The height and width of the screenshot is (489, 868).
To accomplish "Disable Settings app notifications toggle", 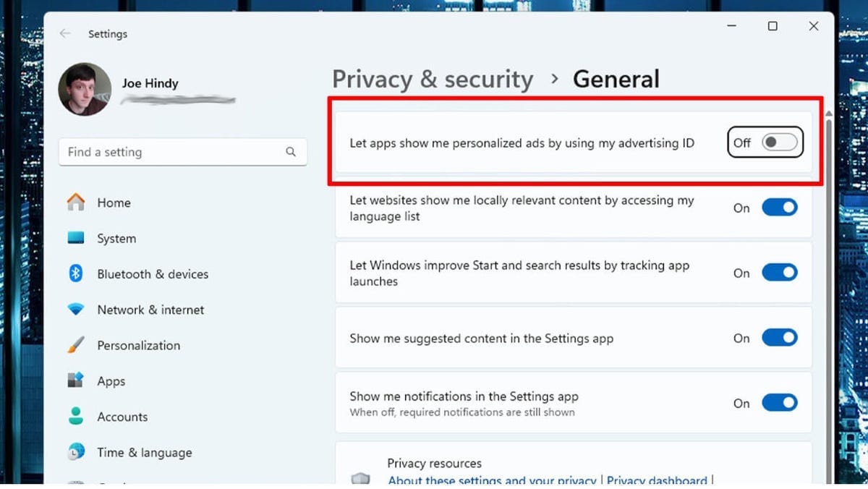I will [x=780, y=403].
